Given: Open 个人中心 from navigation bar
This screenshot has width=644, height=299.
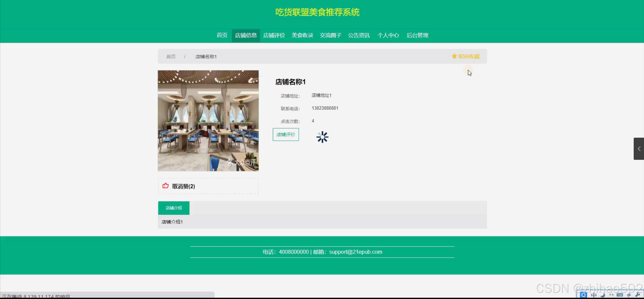Looking at the screenshot, I should 388,35.
